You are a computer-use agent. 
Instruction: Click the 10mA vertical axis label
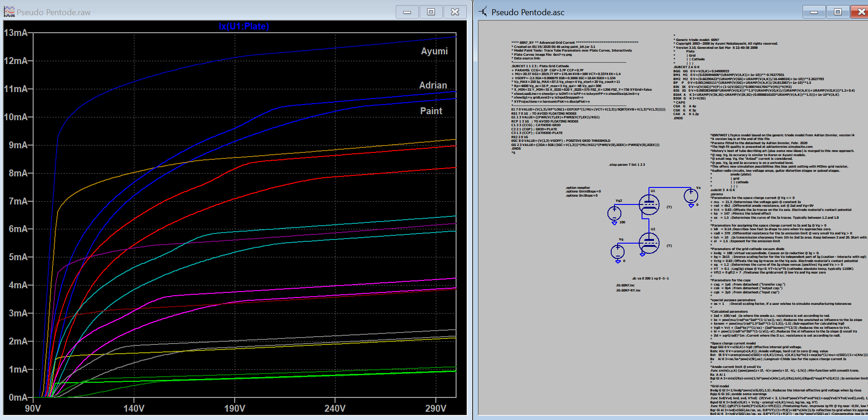coord(16,117)
